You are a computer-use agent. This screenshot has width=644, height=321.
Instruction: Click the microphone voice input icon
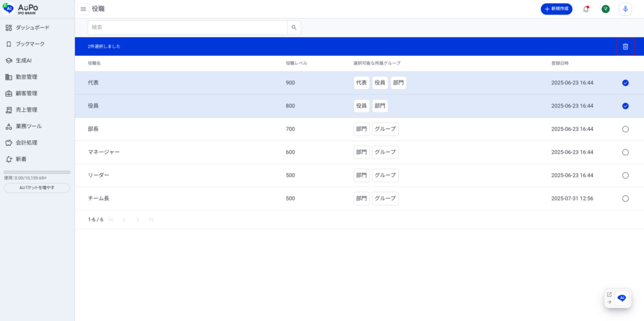point(625,9)
